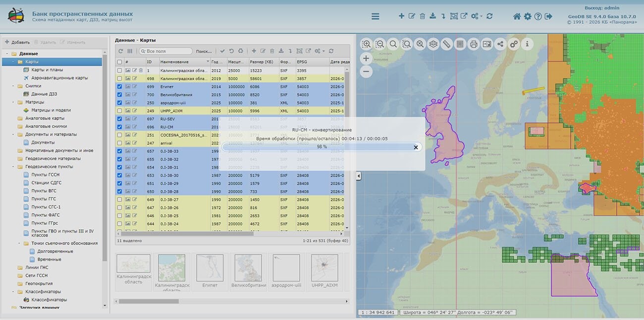Open the map layers stack icon
Viewport: 644px width, 320px height.
click(433, 44)
